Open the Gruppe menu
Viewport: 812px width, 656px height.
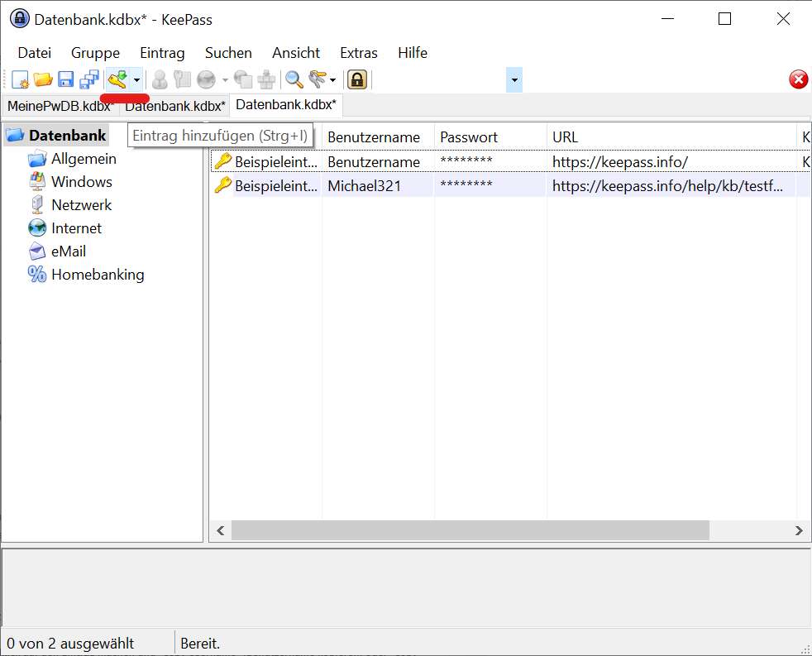(x=95, y=53)
